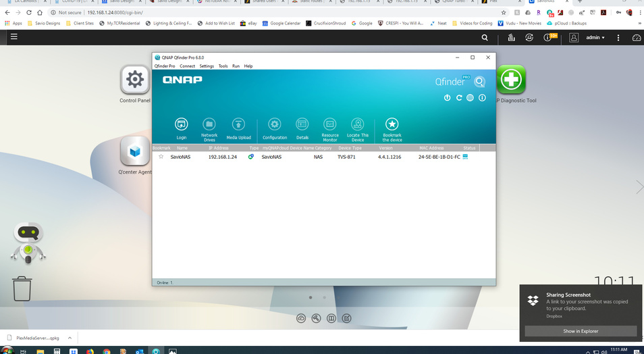Click the Windows Start button

click(x=8, y=351)
